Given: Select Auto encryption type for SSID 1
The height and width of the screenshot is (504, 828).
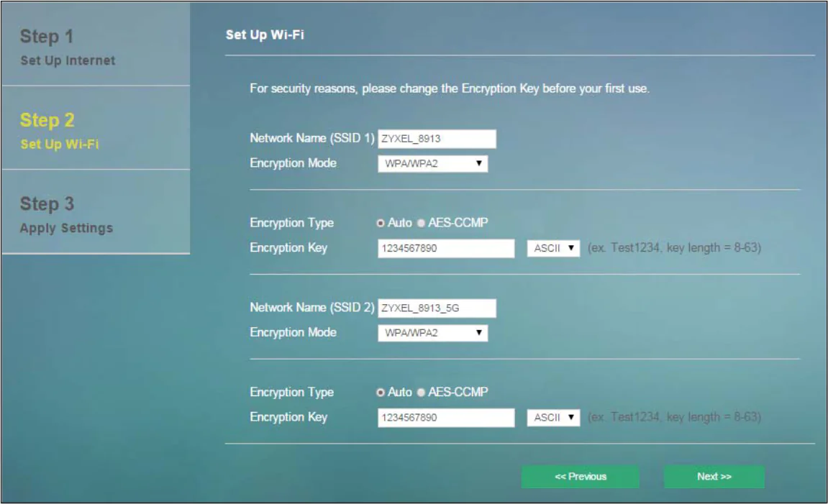Looking at the screenshot, I should pos(381,224).
